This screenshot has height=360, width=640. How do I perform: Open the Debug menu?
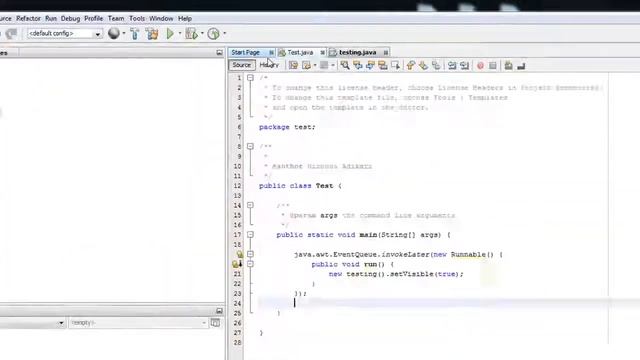pos(70,18)
